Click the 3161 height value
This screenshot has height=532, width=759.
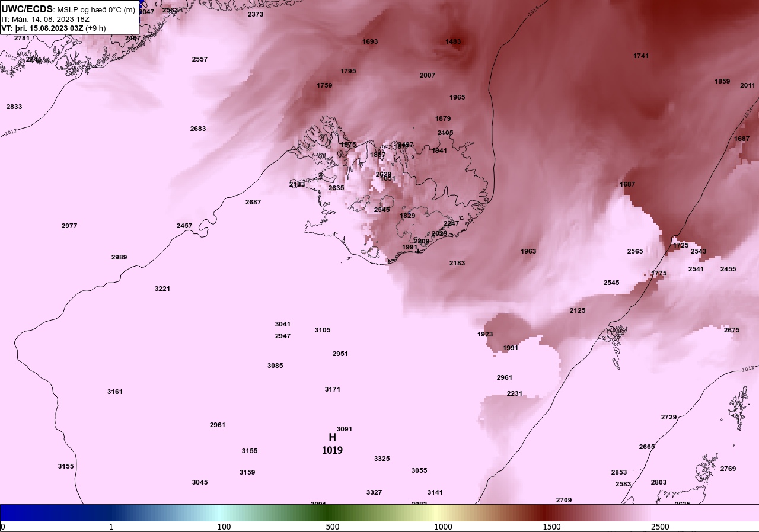pyautogui.click(x=115, y=392)
